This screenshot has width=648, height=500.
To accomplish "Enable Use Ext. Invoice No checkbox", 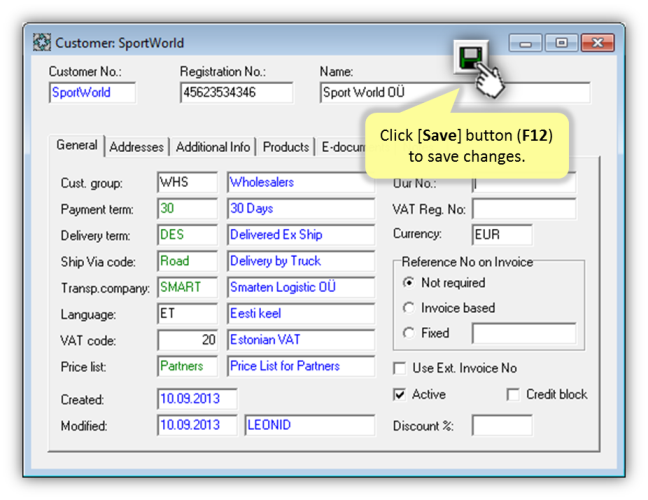I will [400, 368].
